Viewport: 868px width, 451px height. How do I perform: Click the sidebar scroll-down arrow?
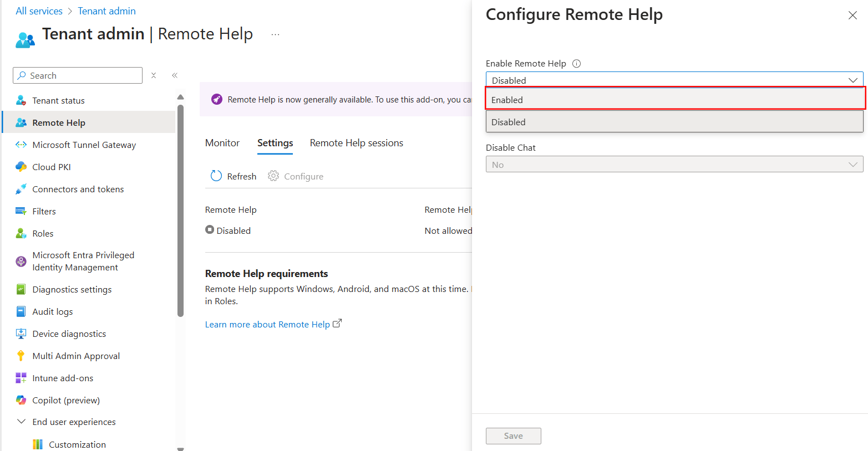pyautogui.click(x=180, y=448)
